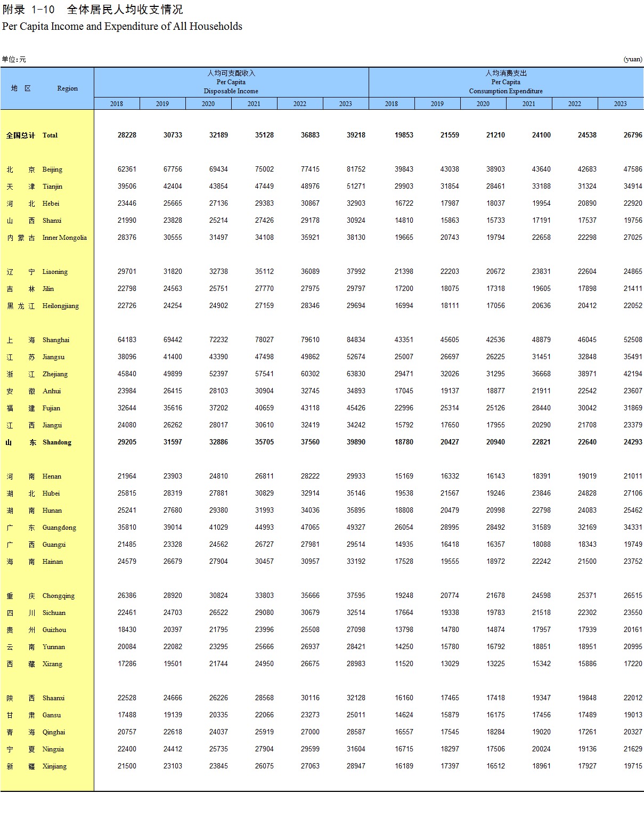
Task: Select Guangdong value 49327
Action: click(356, 528)
